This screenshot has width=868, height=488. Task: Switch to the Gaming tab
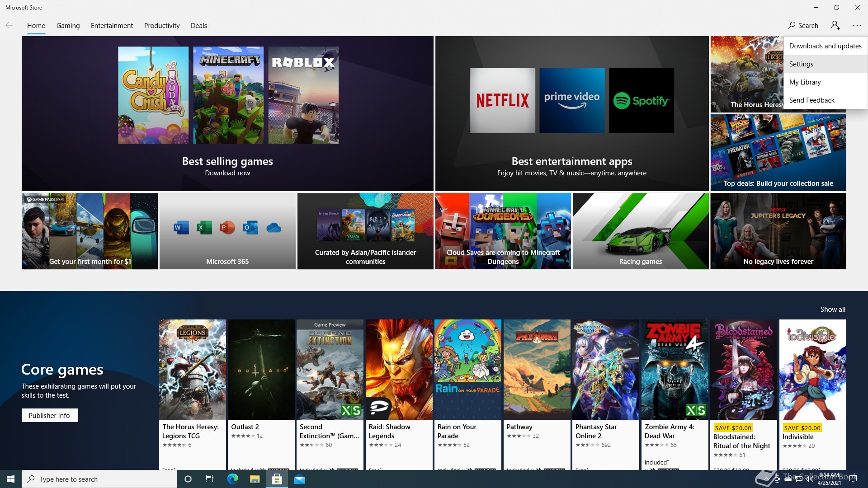pyautogui.click(x=68, y=26)
